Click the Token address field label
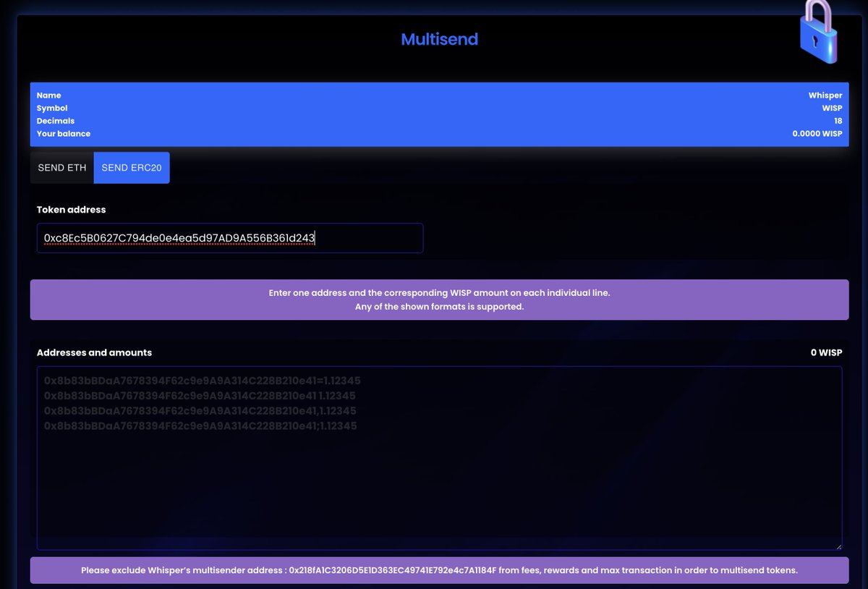868x589 pixels. (71, 209)
